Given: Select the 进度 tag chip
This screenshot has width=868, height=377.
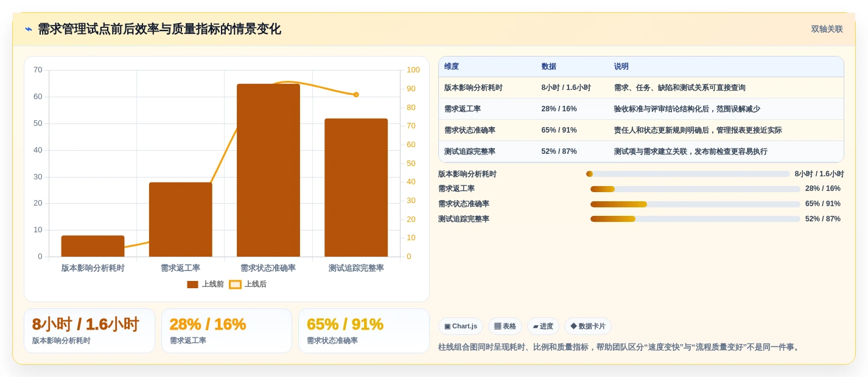Looking at the screenshot, I should [x=543, y=327].
